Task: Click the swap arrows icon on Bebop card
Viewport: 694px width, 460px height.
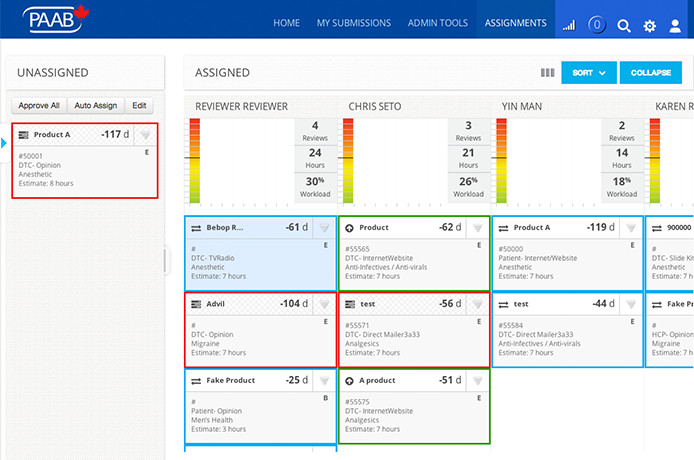Action: pyautogui.click(x=195, y=228)
